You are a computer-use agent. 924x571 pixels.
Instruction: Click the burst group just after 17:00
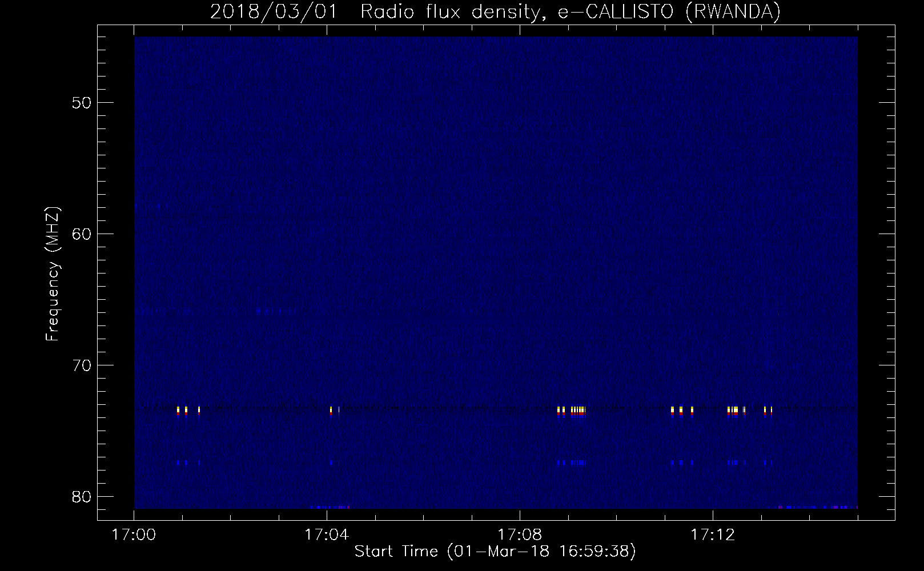188,412
